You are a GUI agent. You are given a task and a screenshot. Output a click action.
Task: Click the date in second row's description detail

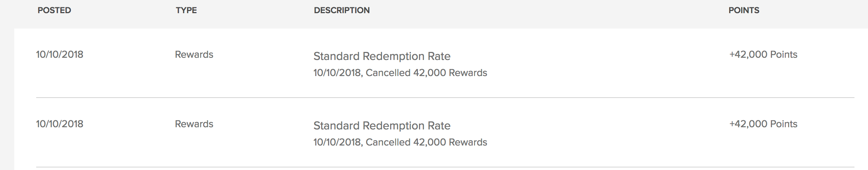[337, 142]
